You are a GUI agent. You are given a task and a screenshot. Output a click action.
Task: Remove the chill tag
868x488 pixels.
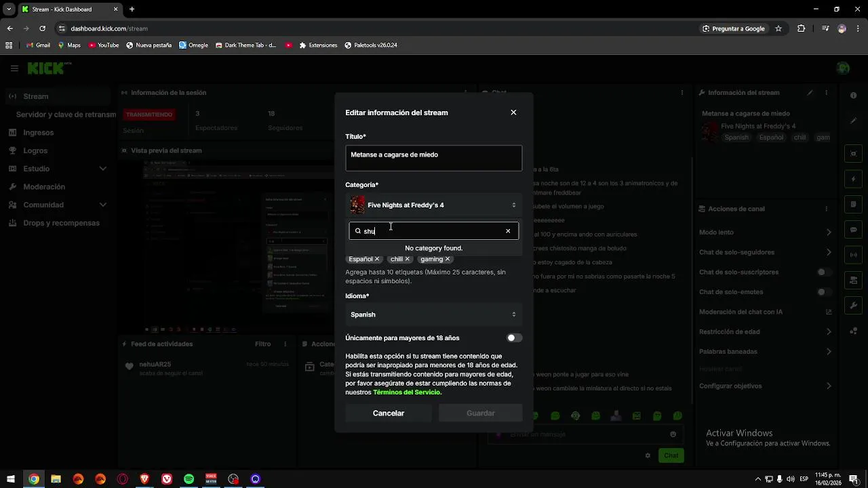pos(407,259)
